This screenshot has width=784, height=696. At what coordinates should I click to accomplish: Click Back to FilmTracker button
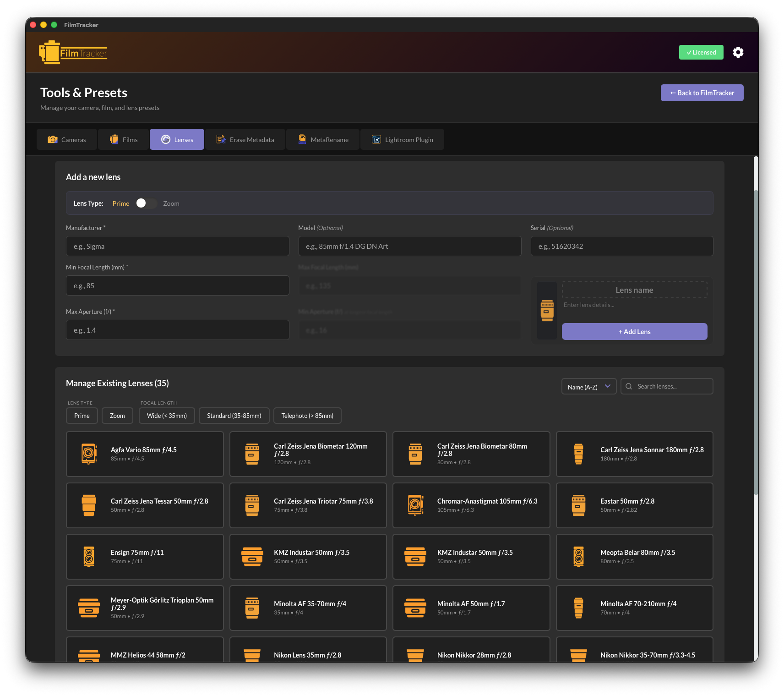click(x=702, y=93)
